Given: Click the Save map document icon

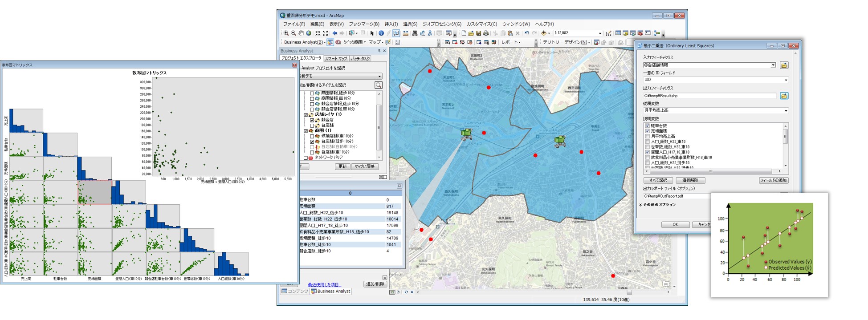Looking at the screenshot, I should pos(478,33).
